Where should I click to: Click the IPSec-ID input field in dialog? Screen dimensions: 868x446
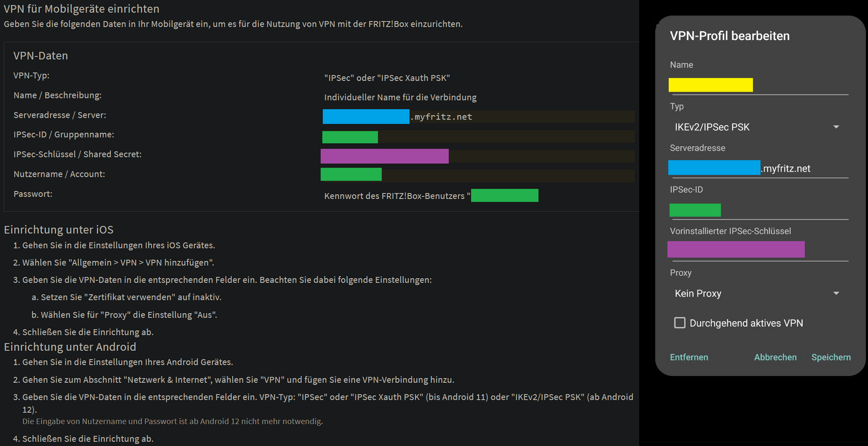758,210
